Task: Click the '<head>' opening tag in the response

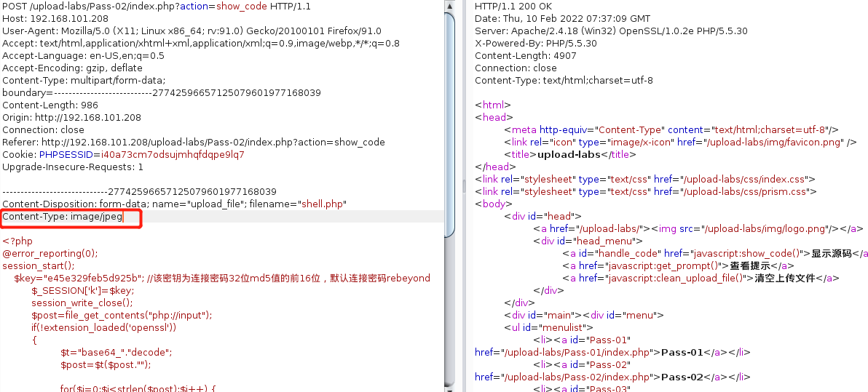Action: coord(494,117)
